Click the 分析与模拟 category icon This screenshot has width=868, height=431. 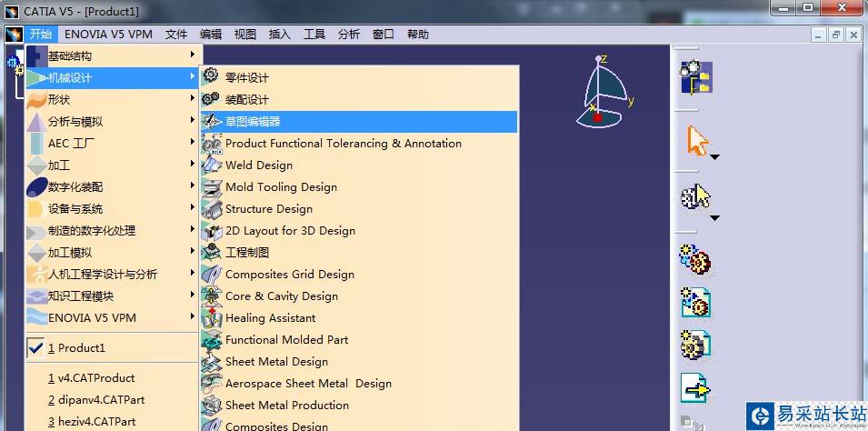click(36, 122)
